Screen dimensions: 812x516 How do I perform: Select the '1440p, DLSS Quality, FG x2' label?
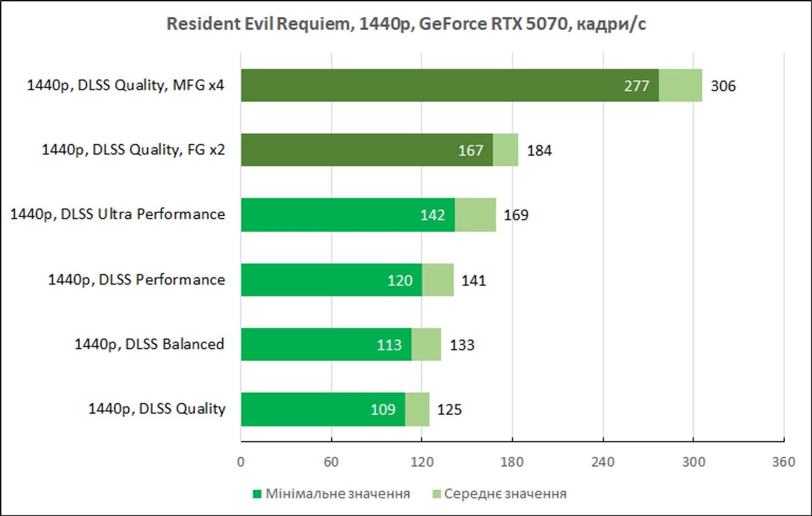[x=133, y=150]
